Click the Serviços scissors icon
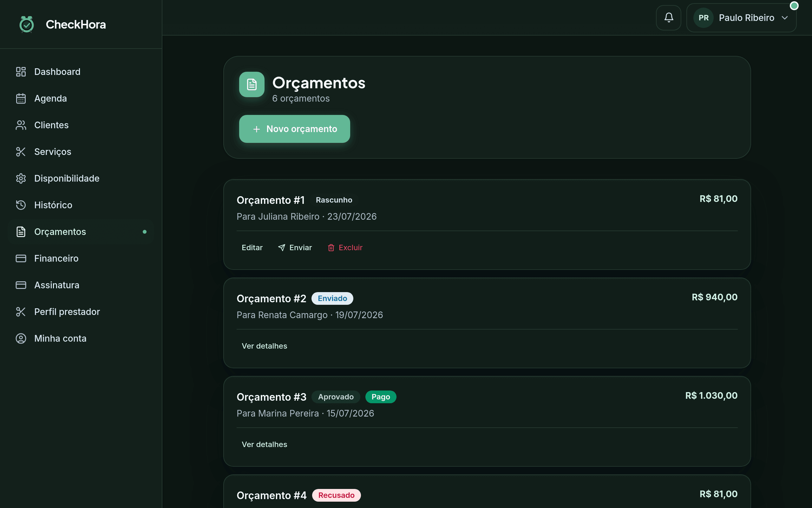Viewport: 812px width, 508px height. (x=21, y=151)
